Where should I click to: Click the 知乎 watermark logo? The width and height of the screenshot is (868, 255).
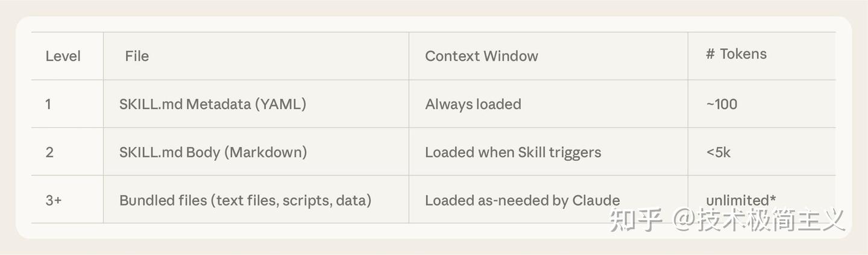[636, 220]
